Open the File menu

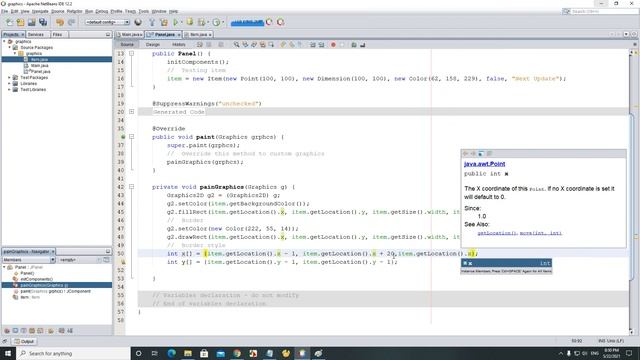[x=4, y=11]
